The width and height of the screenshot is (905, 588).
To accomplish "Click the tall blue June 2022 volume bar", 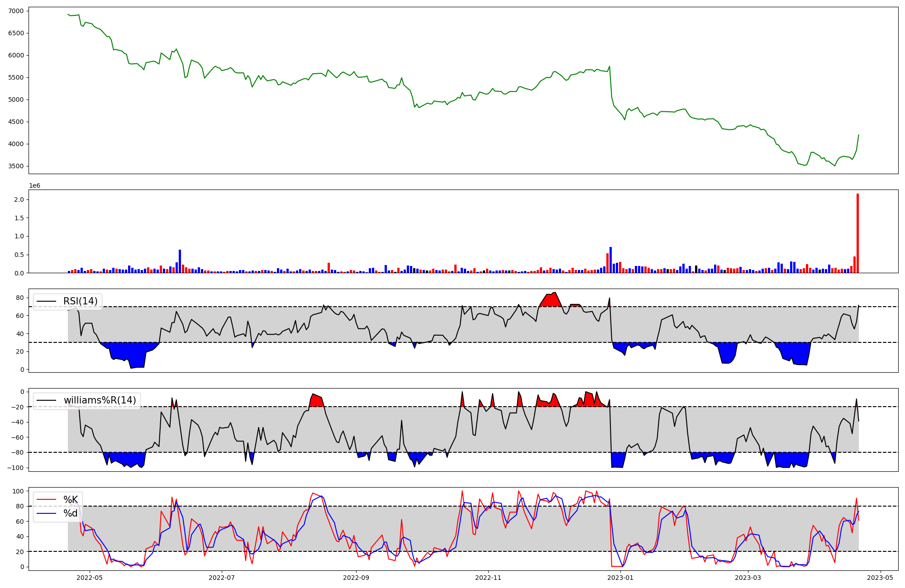I will point(180,261).
